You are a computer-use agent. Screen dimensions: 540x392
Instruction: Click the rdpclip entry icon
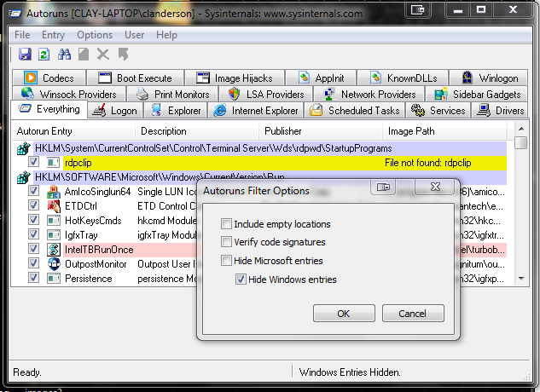54,163
